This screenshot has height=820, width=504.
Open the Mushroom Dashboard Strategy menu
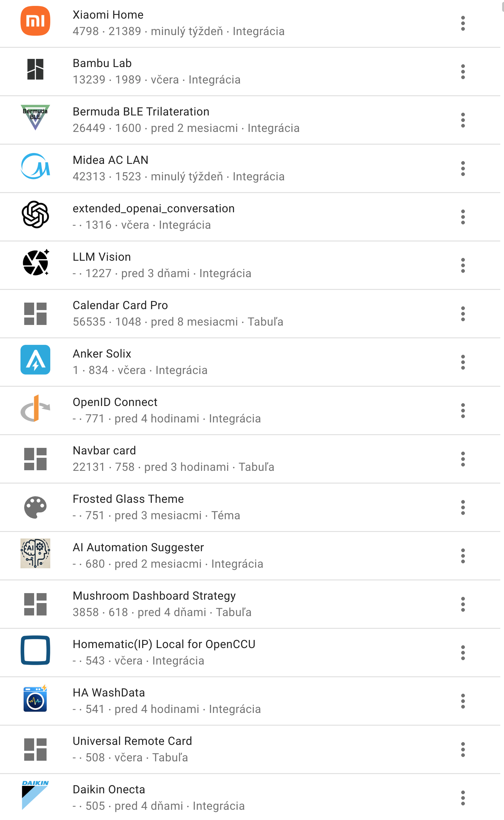click(463, 604)
